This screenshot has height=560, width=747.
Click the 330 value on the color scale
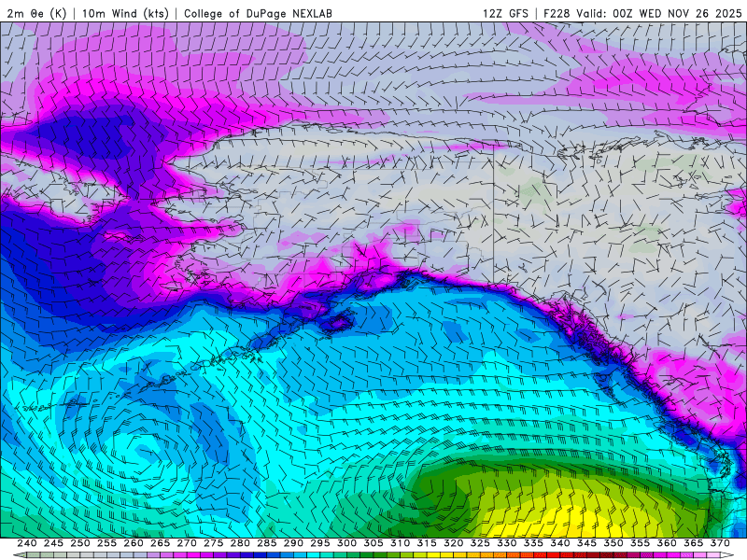coord(507,543)
